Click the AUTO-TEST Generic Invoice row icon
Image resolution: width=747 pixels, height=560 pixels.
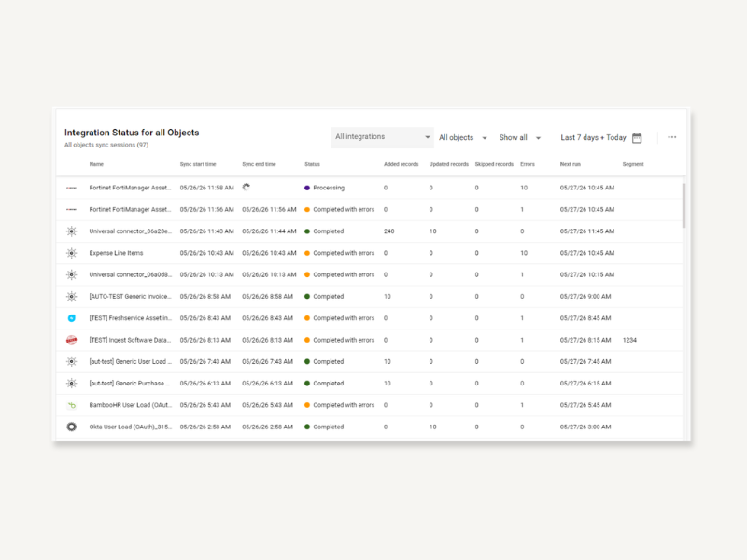[72, 297]
